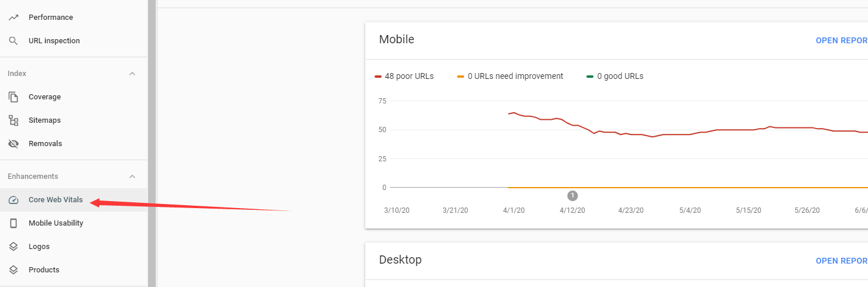
Task: Toggle the URLs need improvement legend
Action: tap(510, 76)
